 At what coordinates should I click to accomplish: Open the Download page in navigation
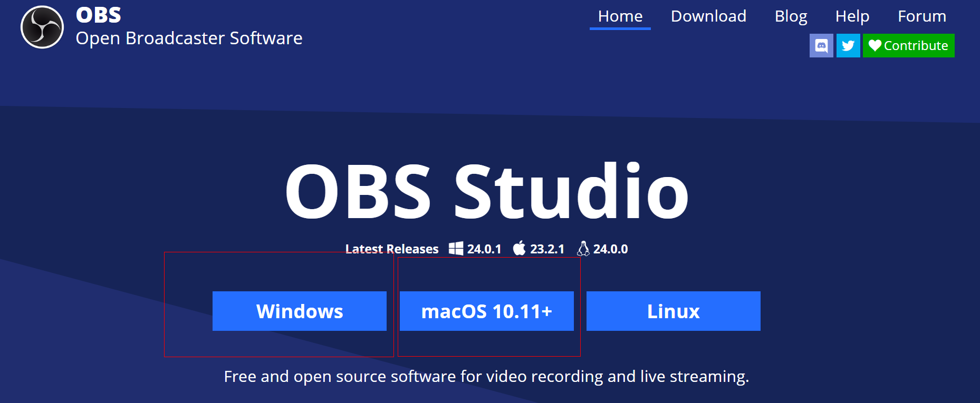[x=708, y=16]
